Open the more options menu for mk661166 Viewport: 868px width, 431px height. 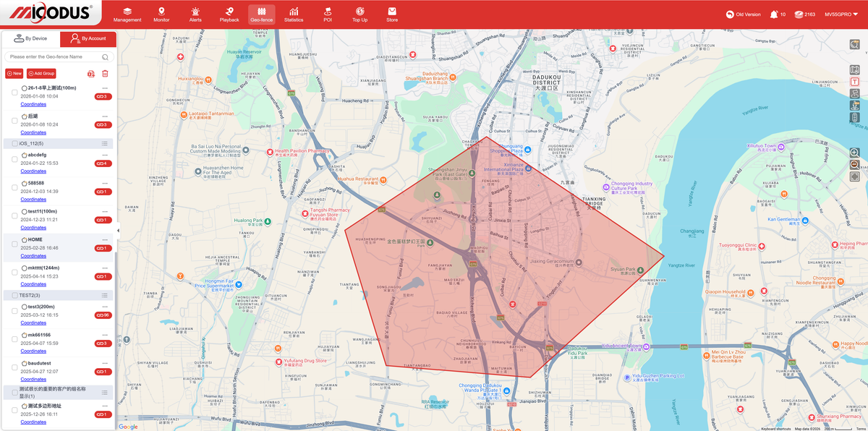click(x=105, y=334)
